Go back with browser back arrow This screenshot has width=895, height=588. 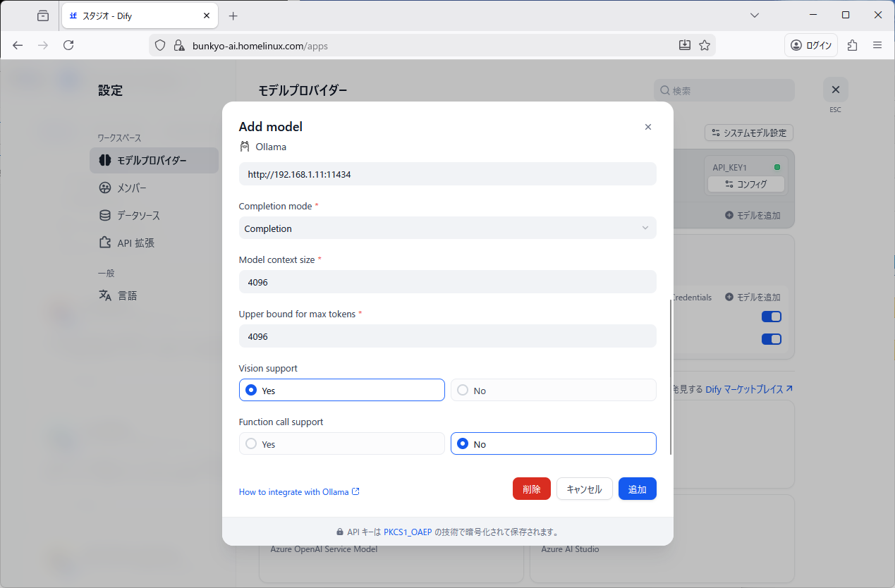coord(18,45)
